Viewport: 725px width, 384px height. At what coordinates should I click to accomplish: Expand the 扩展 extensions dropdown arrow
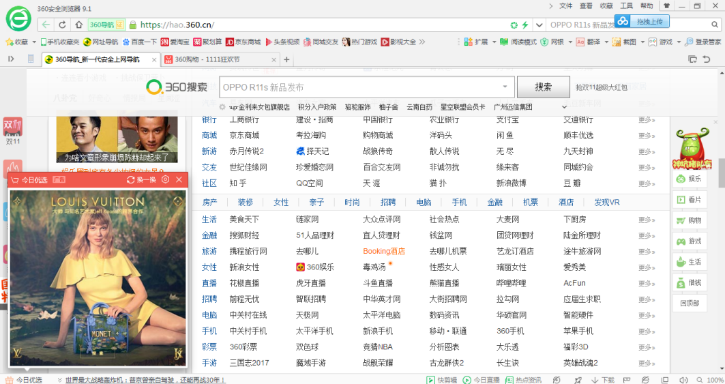tap(494, 42)
